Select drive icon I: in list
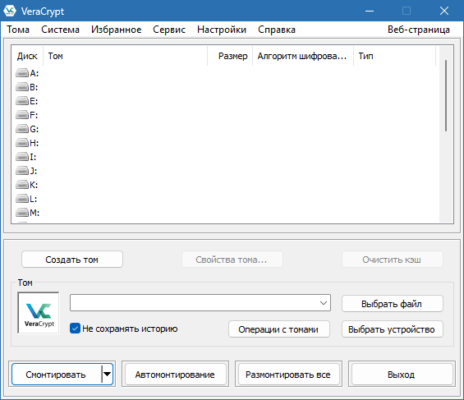This screenshot has height=400, width=464. pos(22,157)
